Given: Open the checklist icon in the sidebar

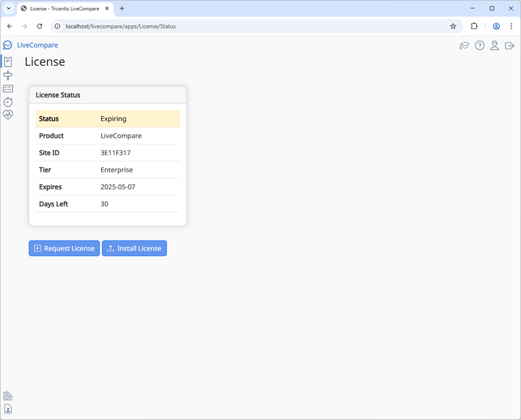Looking at the screenshot, I should 8,89.
